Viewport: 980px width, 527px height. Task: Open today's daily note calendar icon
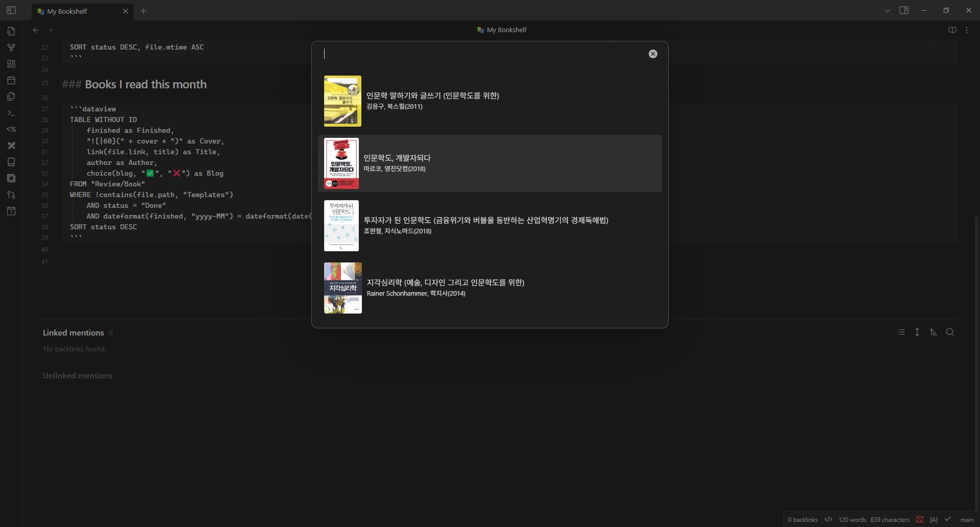[11, 80]
